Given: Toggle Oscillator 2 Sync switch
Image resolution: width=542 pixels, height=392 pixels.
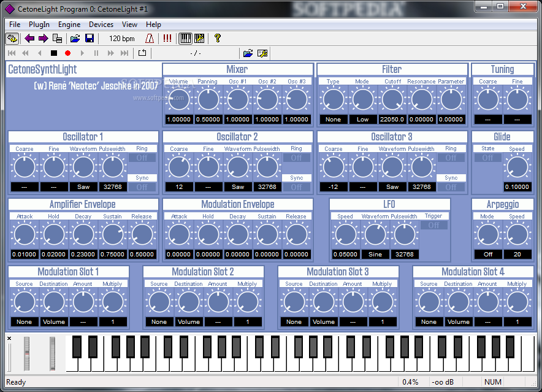Looking at the screenshot, I should [297, 187].
